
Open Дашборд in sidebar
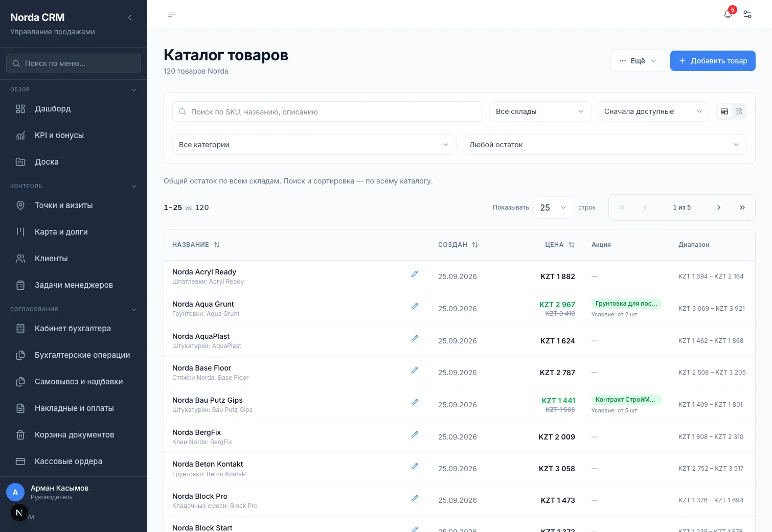click(74, 109)
